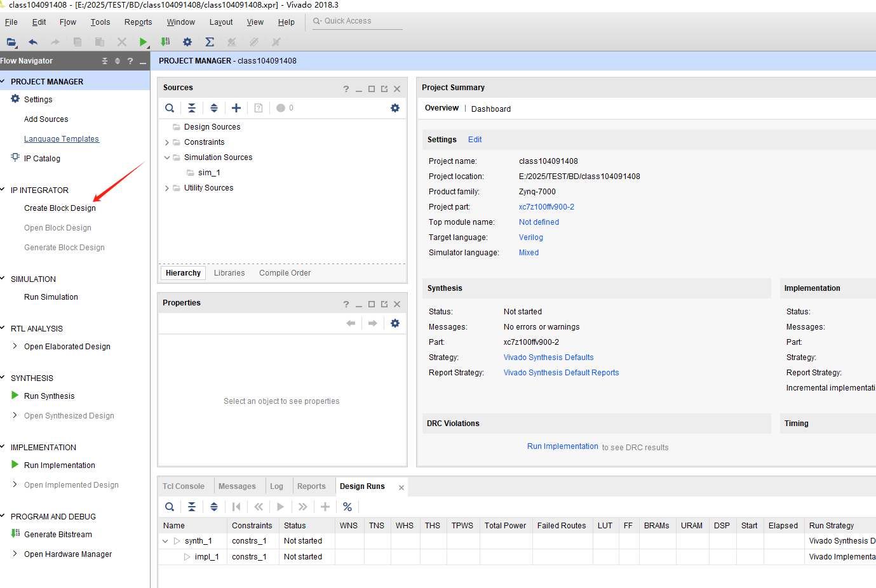This screenshot has height=588, width=876.
Task: Collapse the IP INTEGRATOR section
Action: tap(3, 190)
